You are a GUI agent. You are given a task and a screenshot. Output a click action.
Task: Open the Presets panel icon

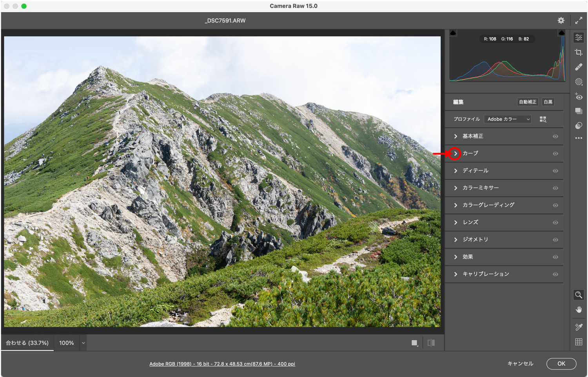pyautogui.click(x=579, y=125)
